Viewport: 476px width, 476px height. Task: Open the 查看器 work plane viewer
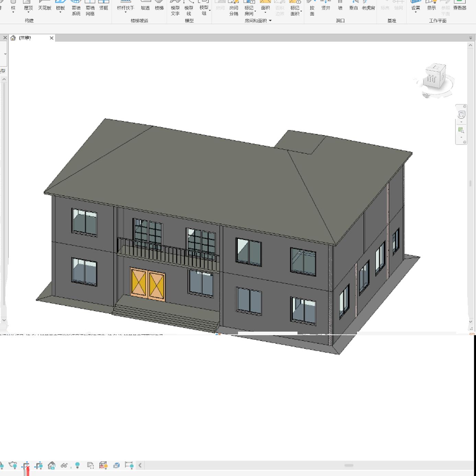pyautogui.click(x=460, y=8)
